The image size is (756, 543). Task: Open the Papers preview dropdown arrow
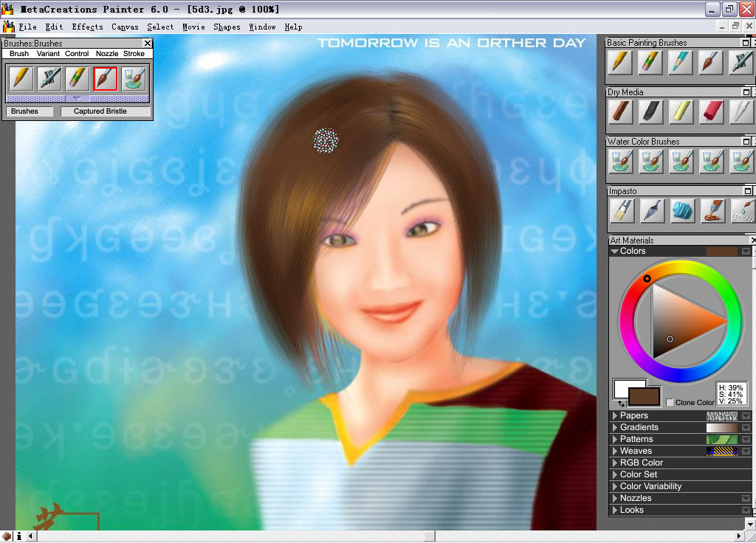point(746,416)
